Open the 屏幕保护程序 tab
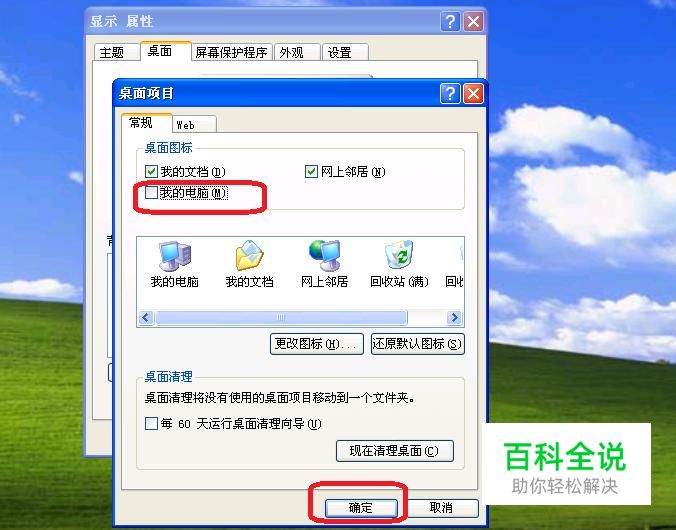This screenshot has width=676, height=530. pyautogui.click(x=232, y=53)
